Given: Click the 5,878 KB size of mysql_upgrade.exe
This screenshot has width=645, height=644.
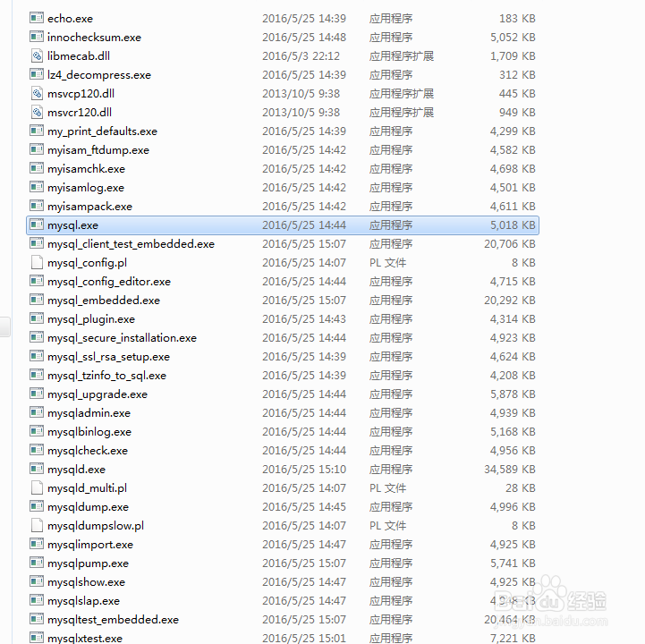Looking at the screenshot, I should tap(513, 394).
